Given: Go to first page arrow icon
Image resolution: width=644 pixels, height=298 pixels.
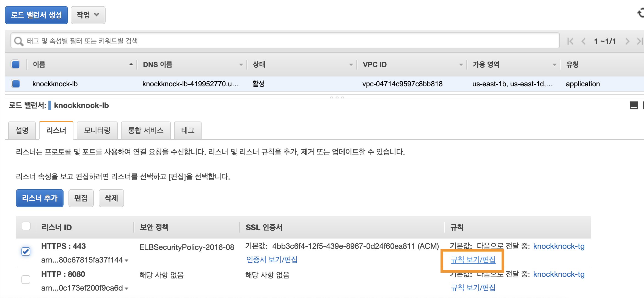Looking at the screenshot, I should 570,41.
